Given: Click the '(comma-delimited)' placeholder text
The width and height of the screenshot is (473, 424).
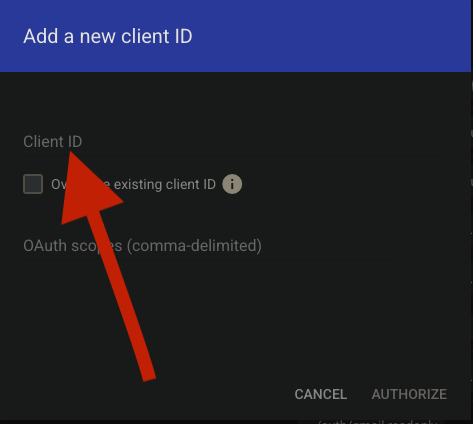Looking at the screenshot, I should click(194, 246).
